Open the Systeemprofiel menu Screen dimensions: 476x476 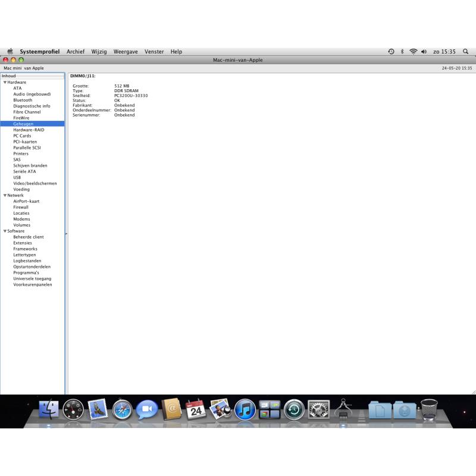[x=40, y=52]
